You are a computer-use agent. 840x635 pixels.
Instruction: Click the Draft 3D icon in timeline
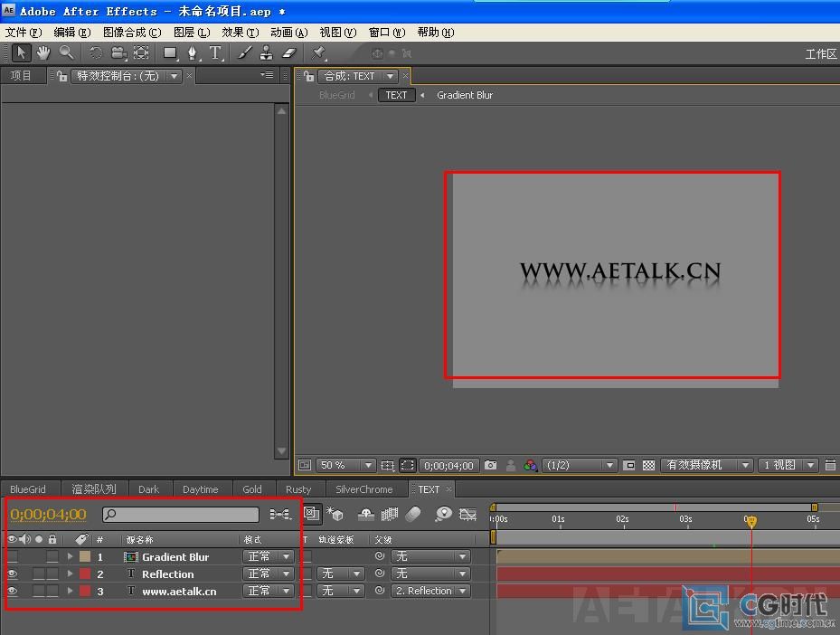(x=335, y=514)
